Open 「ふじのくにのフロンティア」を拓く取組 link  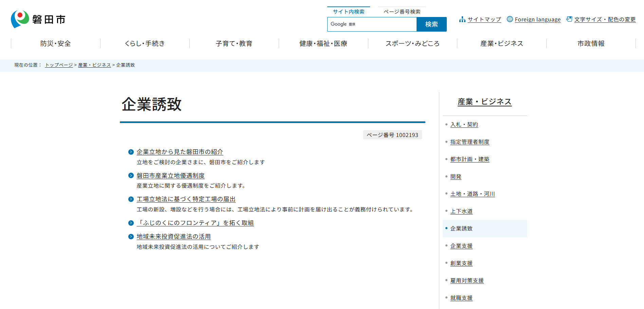tap(195, 223)
